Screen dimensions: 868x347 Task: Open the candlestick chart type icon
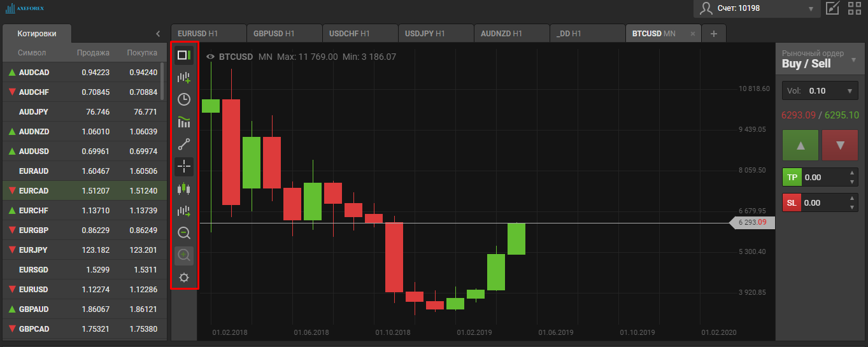(x=184, y=188)
